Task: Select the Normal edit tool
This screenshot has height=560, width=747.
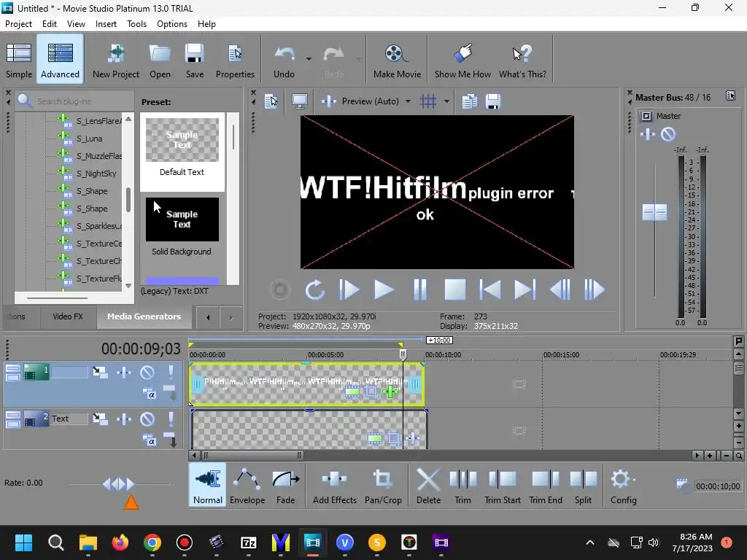Action: click(208, 485)
